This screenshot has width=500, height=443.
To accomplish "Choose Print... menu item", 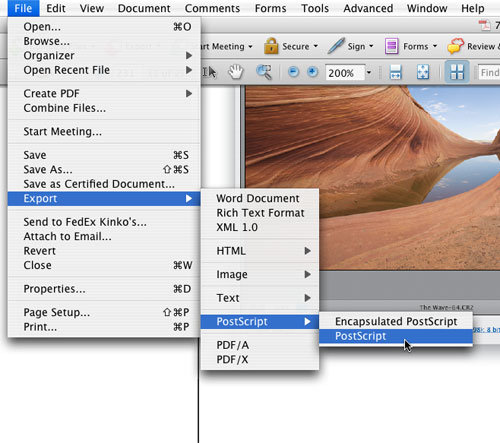I will pos(104,327).
